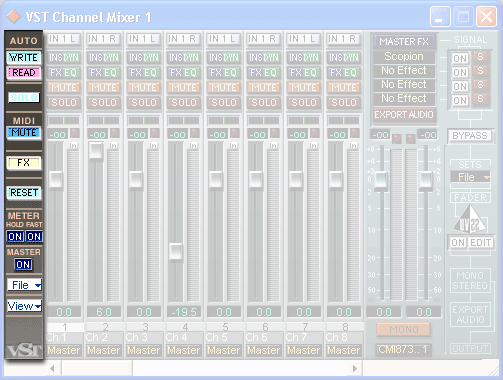503x380 pixels.
Task: Solo channel 8
Action: coord(344,102)
